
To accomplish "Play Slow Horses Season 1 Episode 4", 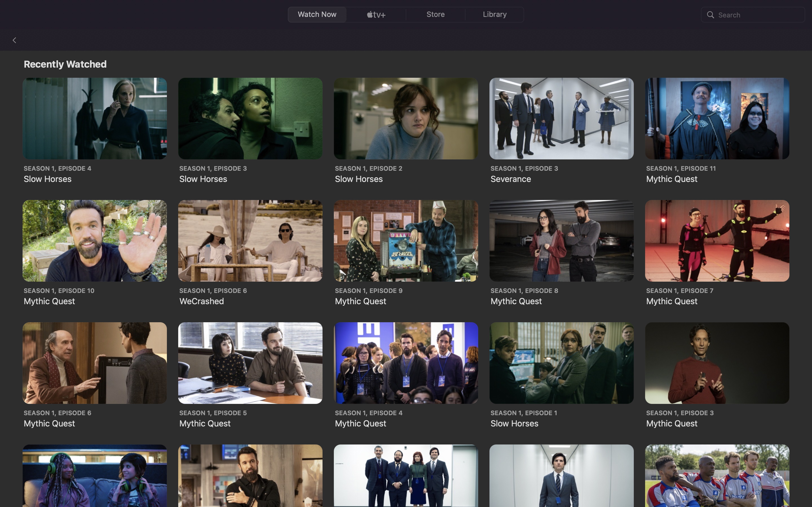I will (95, 119).
